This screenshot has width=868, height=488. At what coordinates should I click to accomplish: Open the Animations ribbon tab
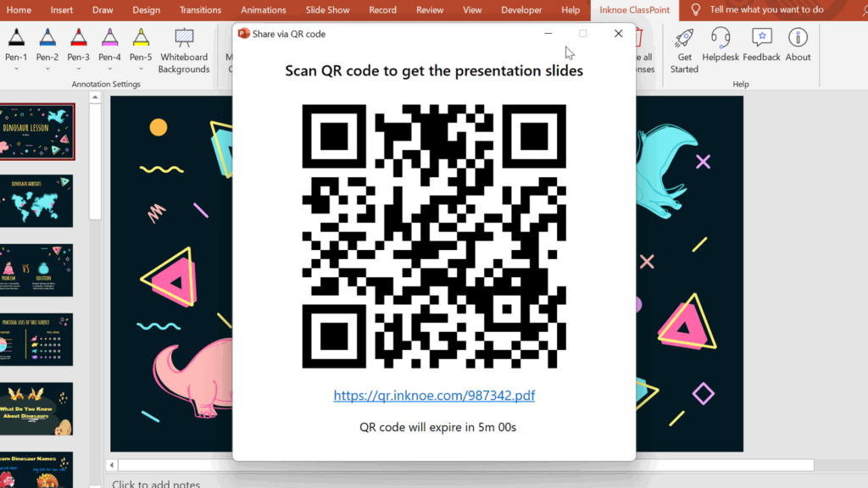263,10
